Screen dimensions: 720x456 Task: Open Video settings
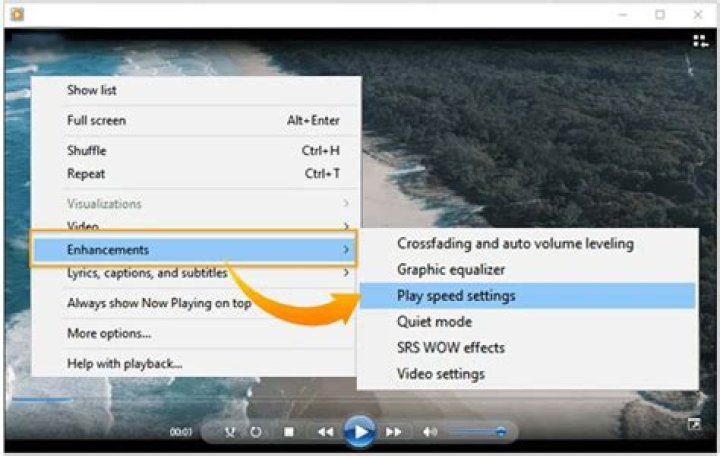[x=528, y=374]
